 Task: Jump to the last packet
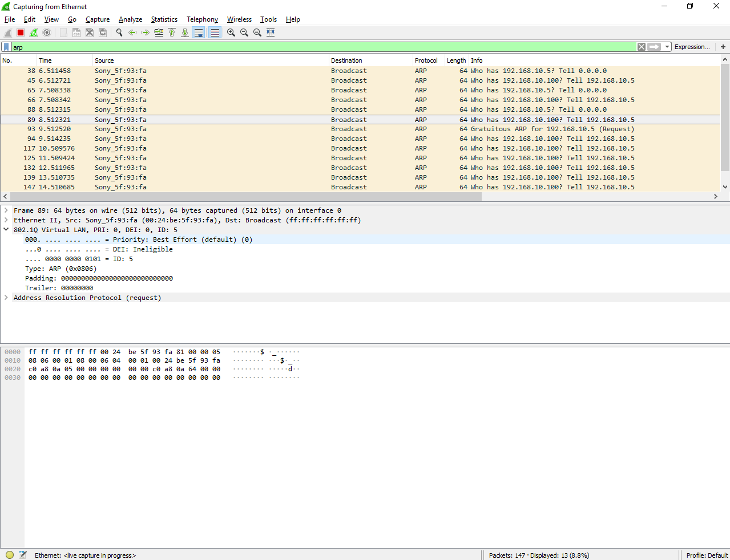(185, 33)
